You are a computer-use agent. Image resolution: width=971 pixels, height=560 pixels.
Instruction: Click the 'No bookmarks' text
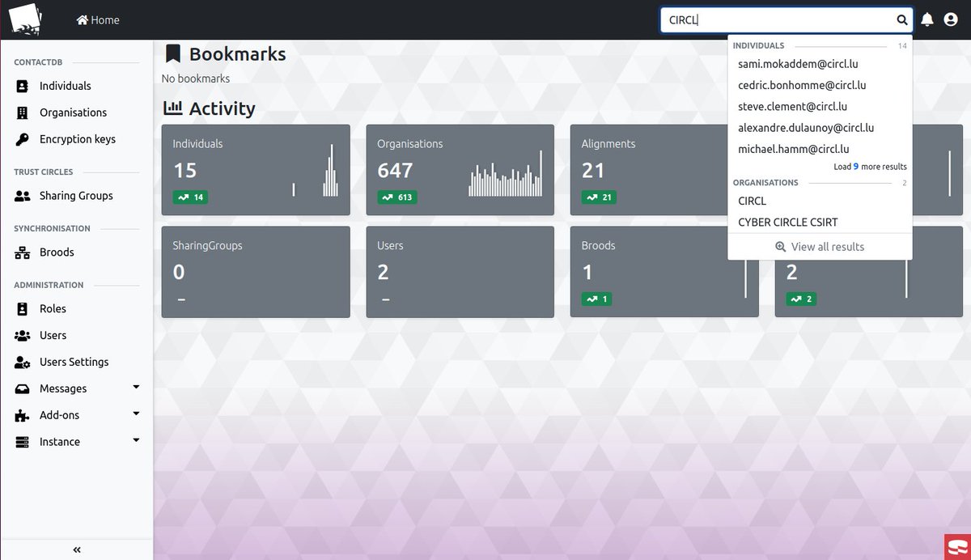coord(196,78)
